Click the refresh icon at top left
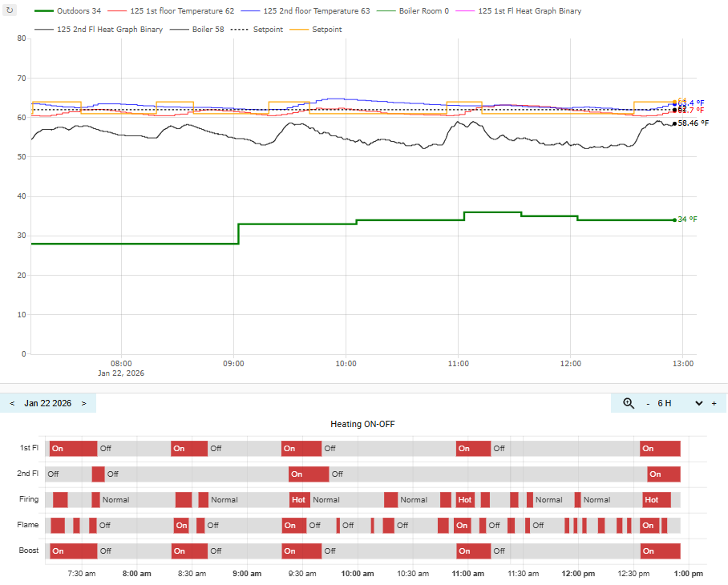The height and width of the screenshot is (585, 728). point(10,10)
